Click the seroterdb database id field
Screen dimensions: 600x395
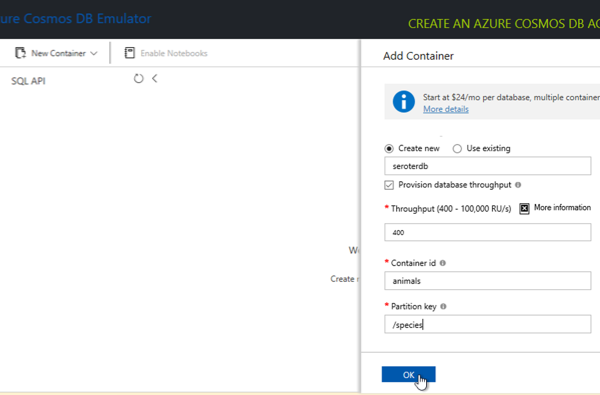pyautogui.click(x=488, y=166)
